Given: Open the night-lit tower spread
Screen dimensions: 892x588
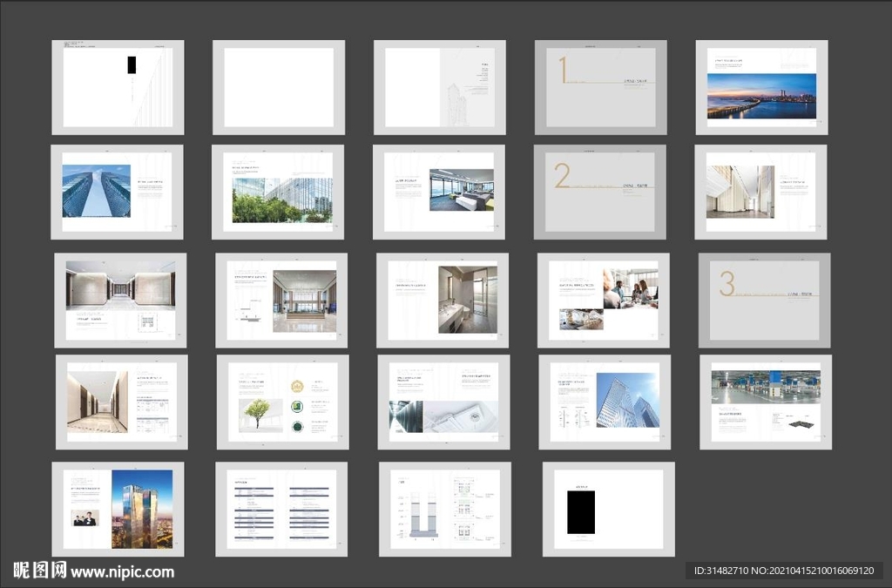Looking at the screenshot, I should (118, 509).
